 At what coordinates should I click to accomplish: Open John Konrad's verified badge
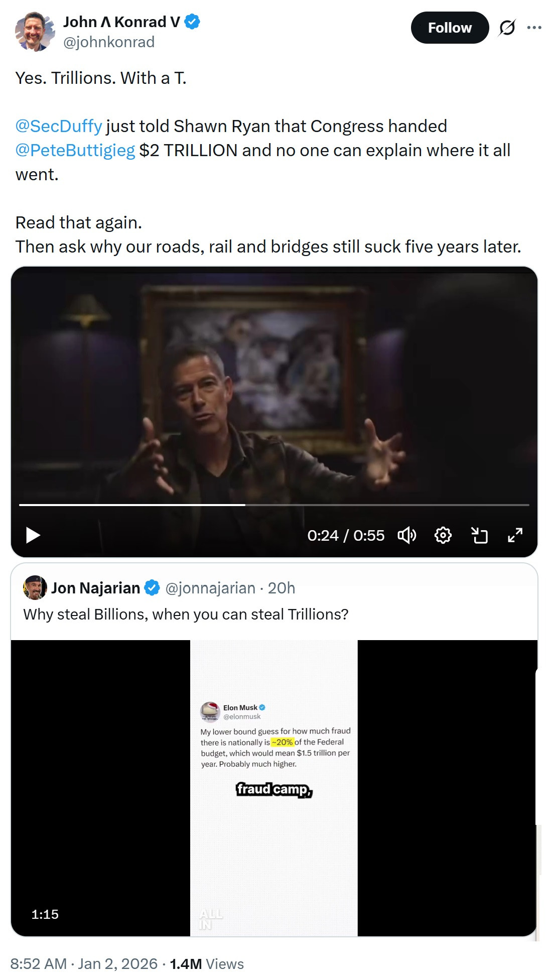[192, 22]
